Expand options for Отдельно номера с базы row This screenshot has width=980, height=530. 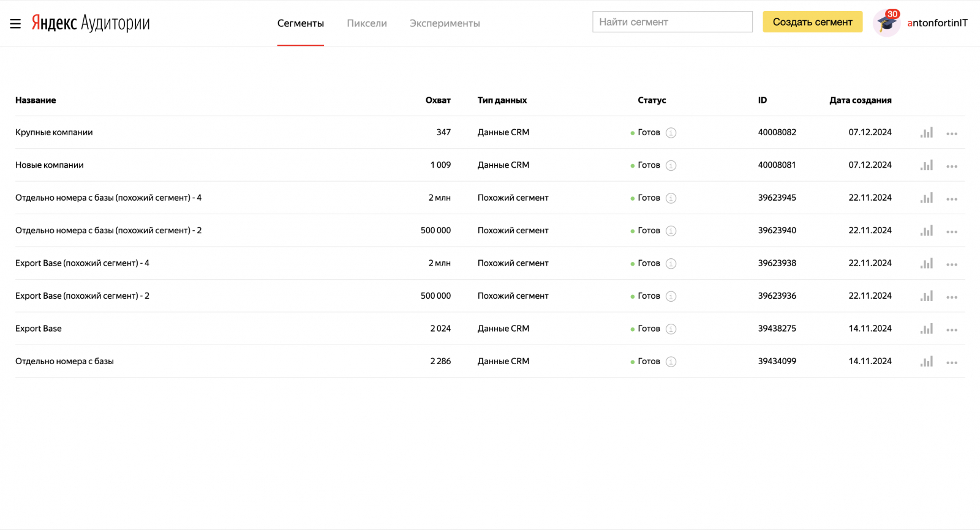point(951,362)
